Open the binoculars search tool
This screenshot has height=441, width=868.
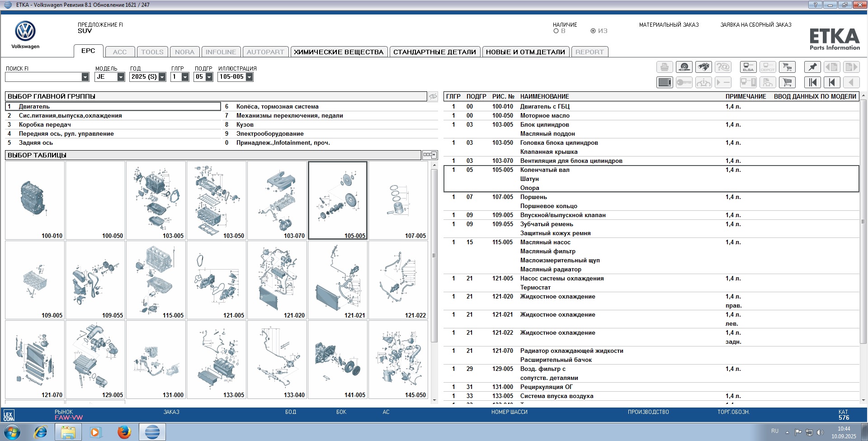(703, 67)
